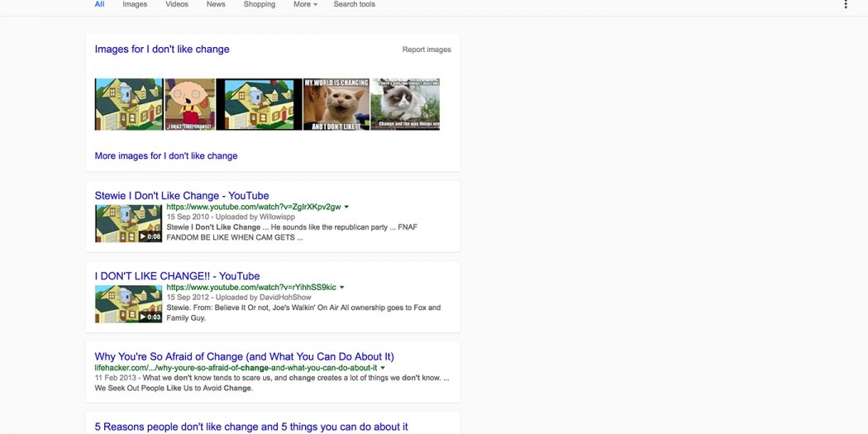Open Why You're So Afraid of Change result
The height and width of the screenshot is (434, 868).
pyautogui.click(x=244, y=356)
